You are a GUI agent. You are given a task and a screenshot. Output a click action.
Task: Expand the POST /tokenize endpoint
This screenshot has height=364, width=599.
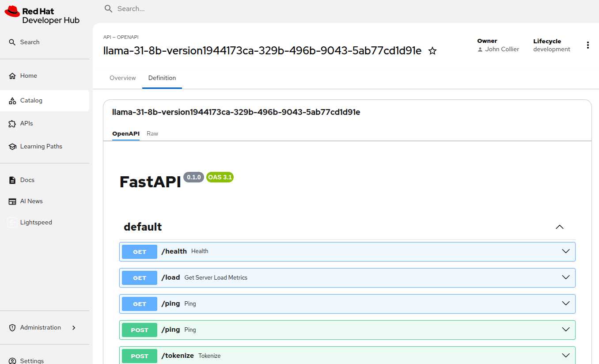point(565,356)
